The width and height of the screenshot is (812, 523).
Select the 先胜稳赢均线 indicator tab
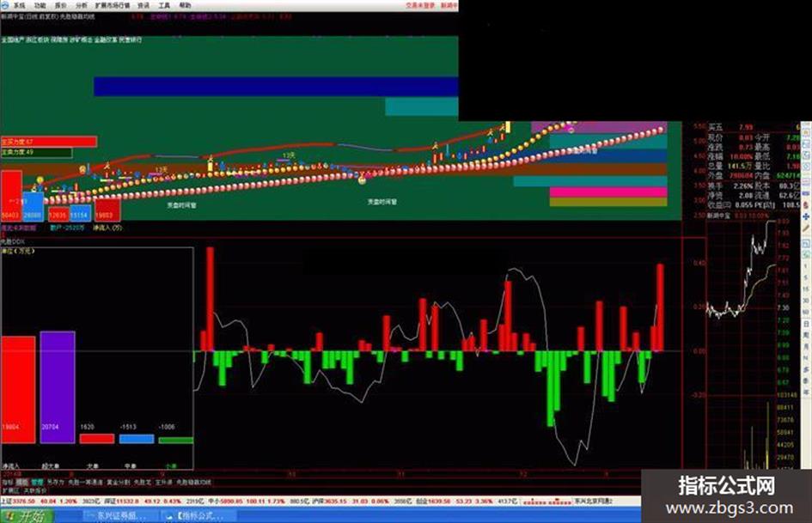pyautogui.click(x=193, y=482)
